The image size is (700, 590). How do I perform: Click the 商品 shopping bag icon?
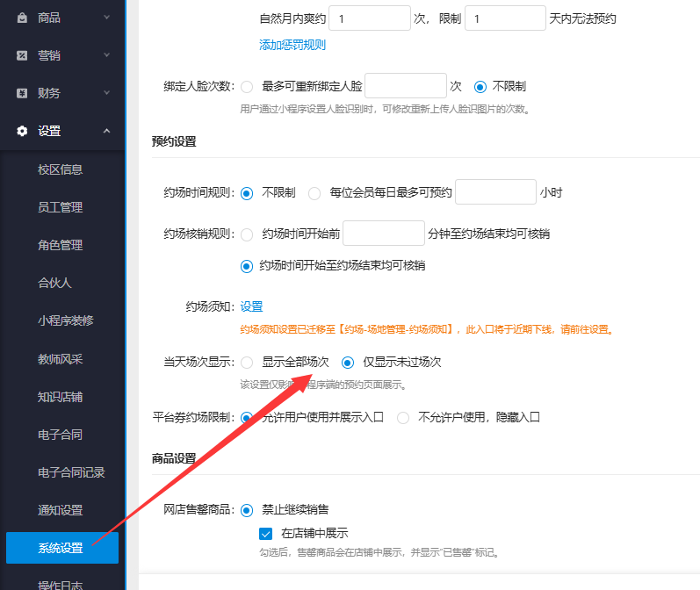(22, 18)
